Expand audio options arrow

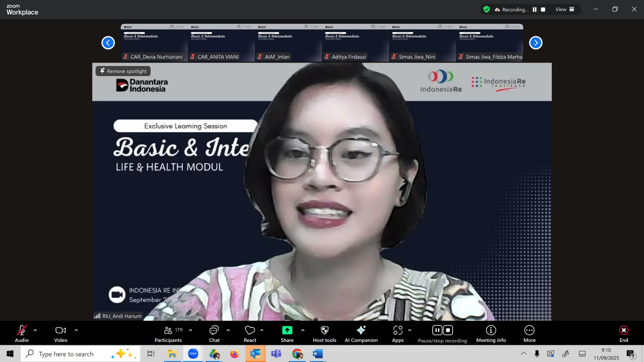[x=35, y=330]
